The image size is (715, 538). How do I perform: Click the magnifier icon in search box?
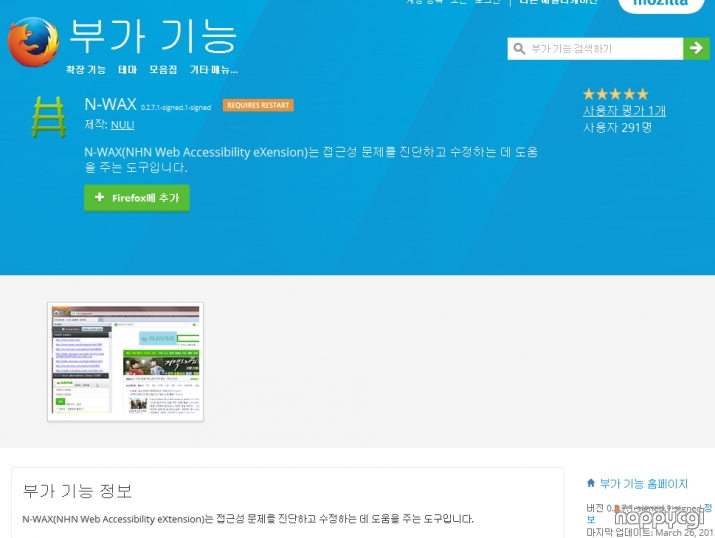tap(519, 49)
